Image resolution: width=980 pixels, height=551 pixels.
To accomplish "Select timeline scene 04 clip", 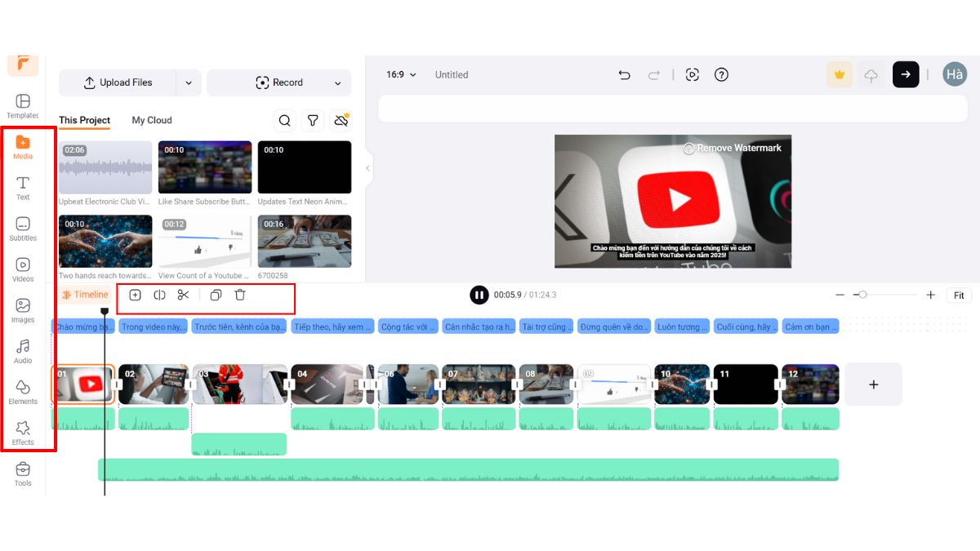I will click(327, 384).
